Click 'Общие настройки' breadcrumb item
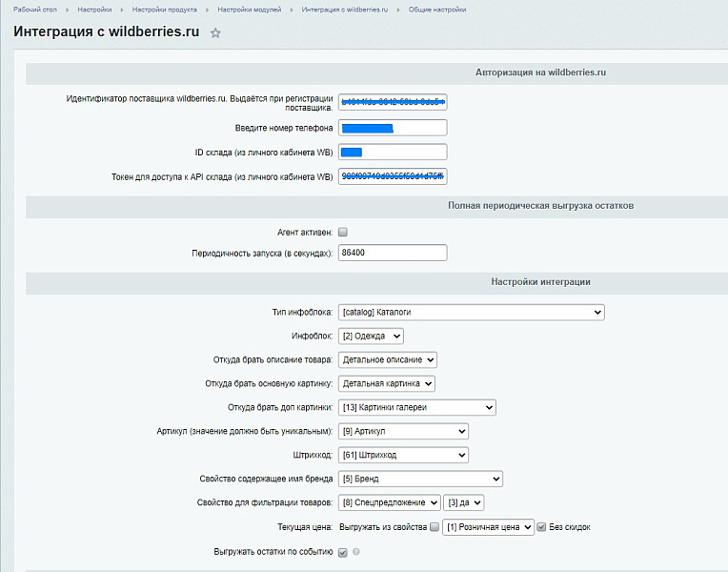 [x=437, y=10]
